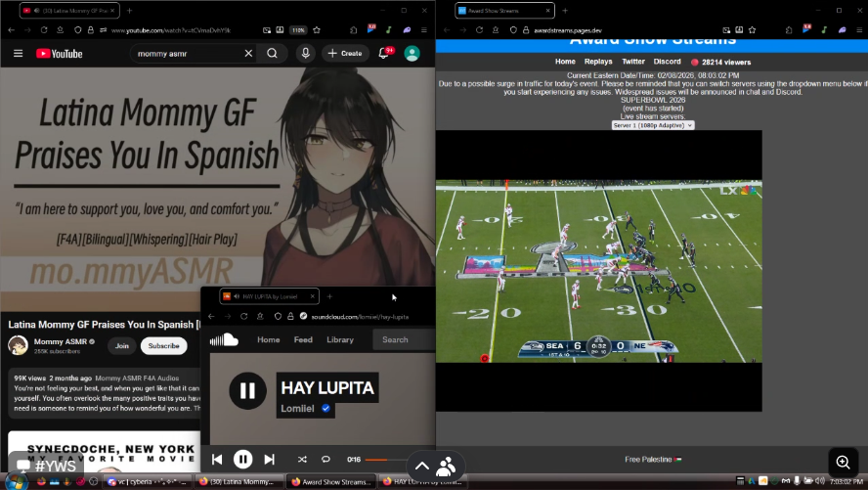The height and width of the screenshot is (490, 868).
Task: Select the Award Show Streams browser tab
Action: [x=504, y=11]
